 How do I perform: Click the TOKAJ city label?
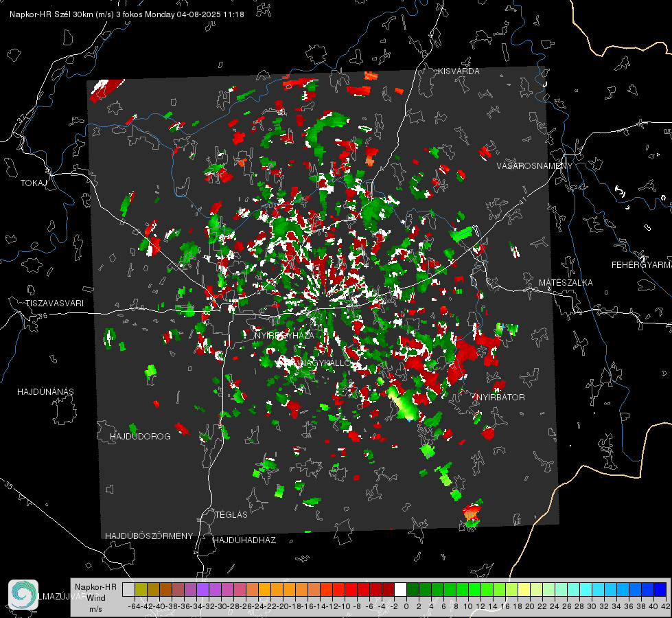click(34, 183)
